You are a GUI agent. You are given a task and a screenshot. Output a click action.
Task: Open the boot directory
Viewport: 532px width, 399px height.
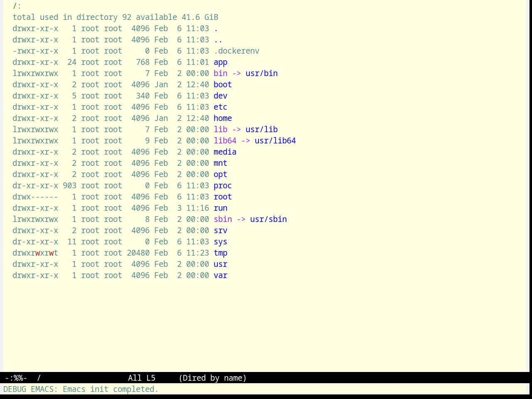223,84
